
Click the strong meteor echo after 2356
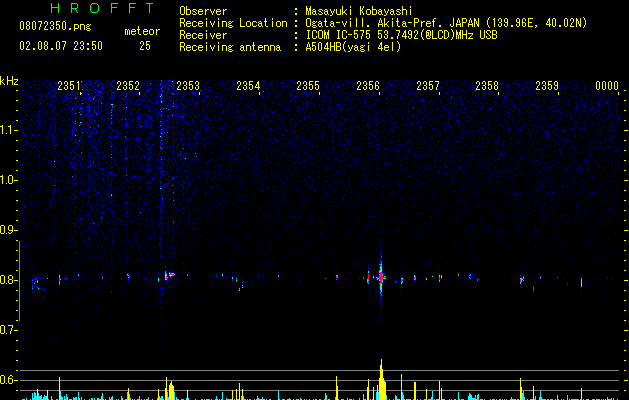(x=381, y=277)
